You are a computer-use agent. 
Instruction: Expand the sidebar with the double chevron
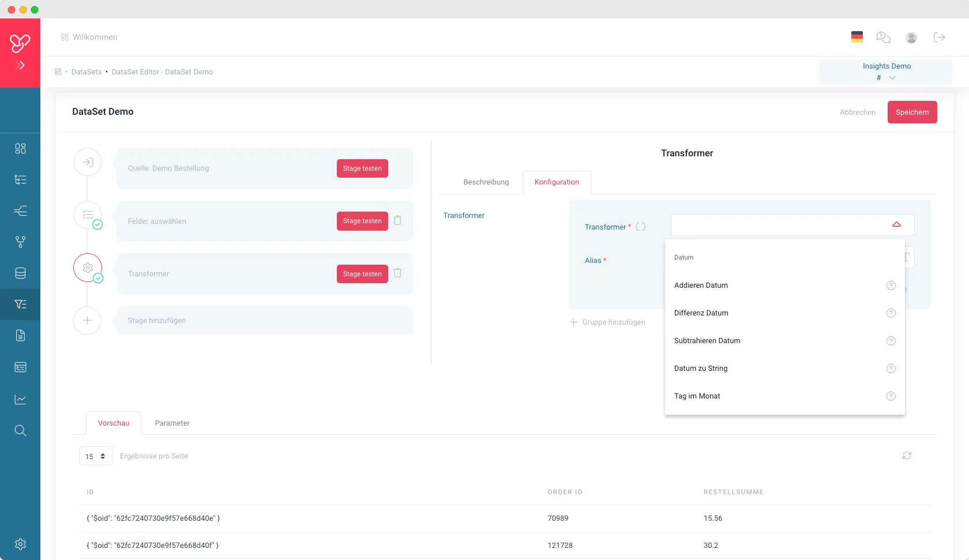click(20, 65)
